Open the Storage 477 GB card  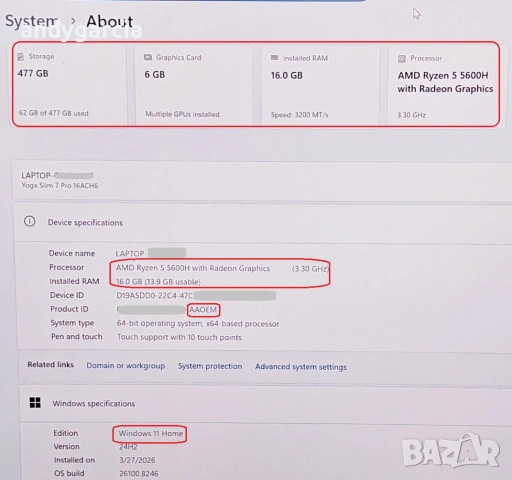coord(69,84)
